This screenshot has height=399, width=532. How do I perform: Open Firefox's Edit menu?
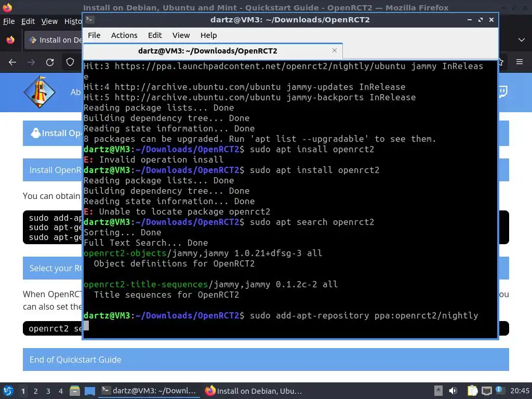pyautogui.click(x=28, y=21)
